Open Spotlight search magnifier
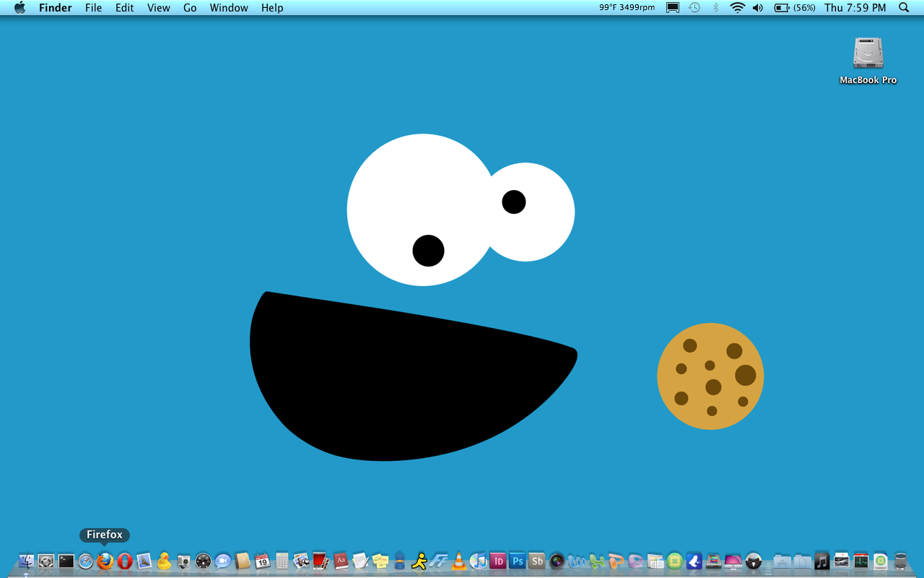Image resolution: width=924 pixels, height=578 pixels. (904, 7)
